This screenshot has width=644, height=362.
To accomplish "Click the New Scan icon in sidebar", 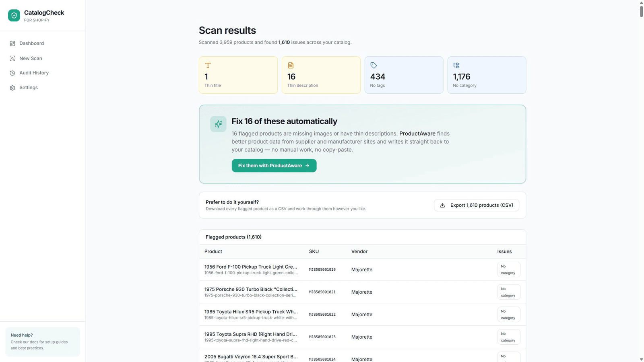I will coord(12,58).
